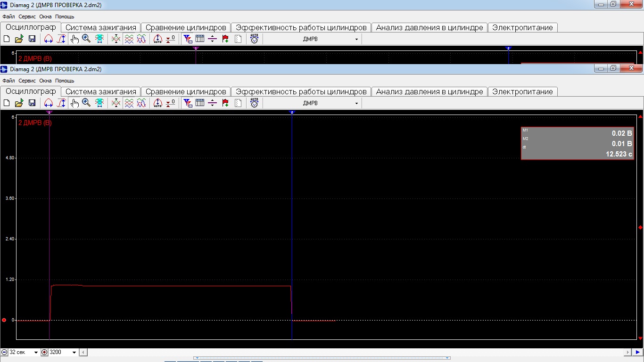The image size is (644, 362).
Task: Toggle stacked dotted waveforms view in front window
Action: coord(129,103)
